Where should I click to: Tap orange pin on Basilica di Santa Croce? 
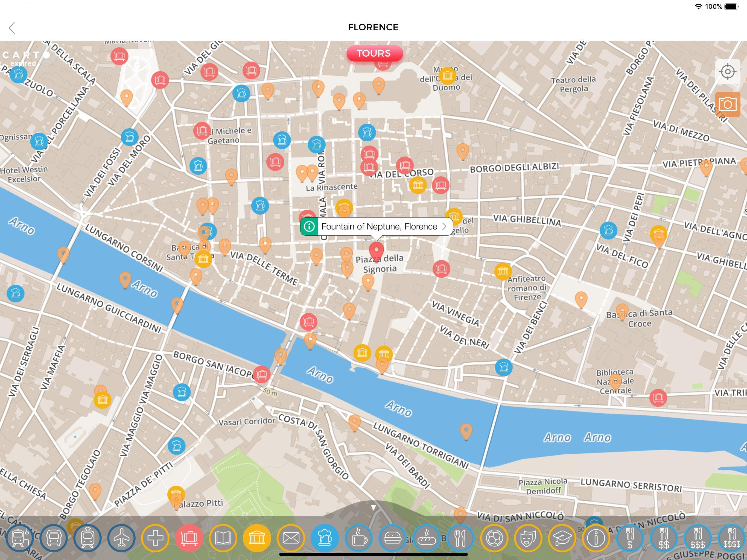tap(622, 311)
